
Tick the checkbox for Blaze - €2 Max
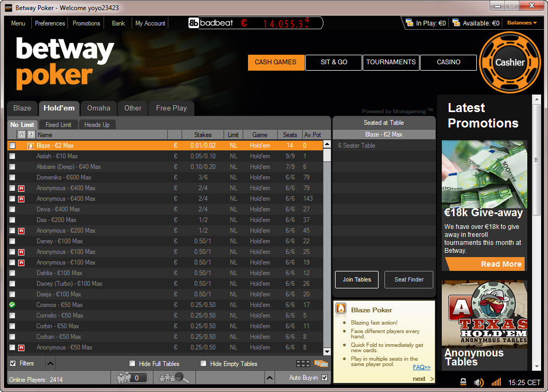[12, 146]
